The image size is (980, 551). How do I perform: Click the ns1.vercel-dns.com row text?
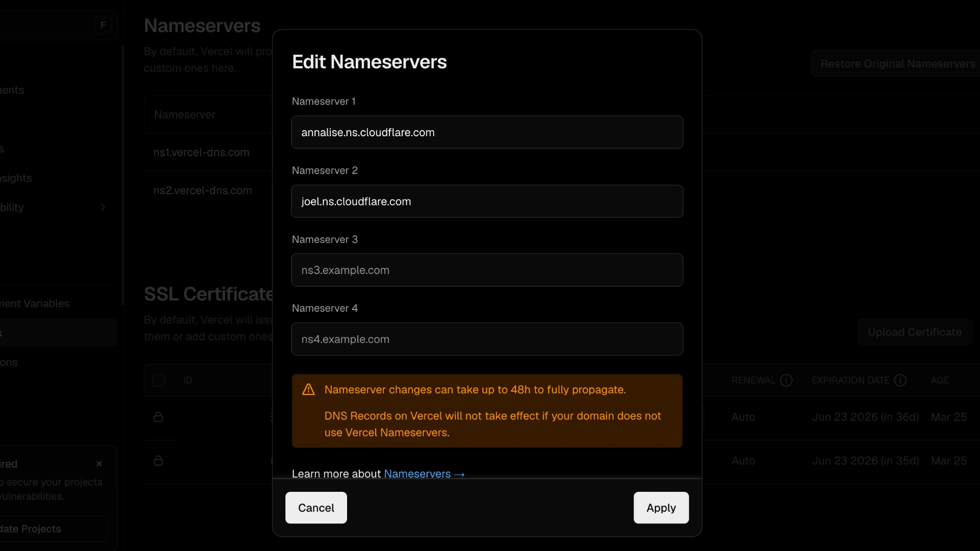[201, 152]
